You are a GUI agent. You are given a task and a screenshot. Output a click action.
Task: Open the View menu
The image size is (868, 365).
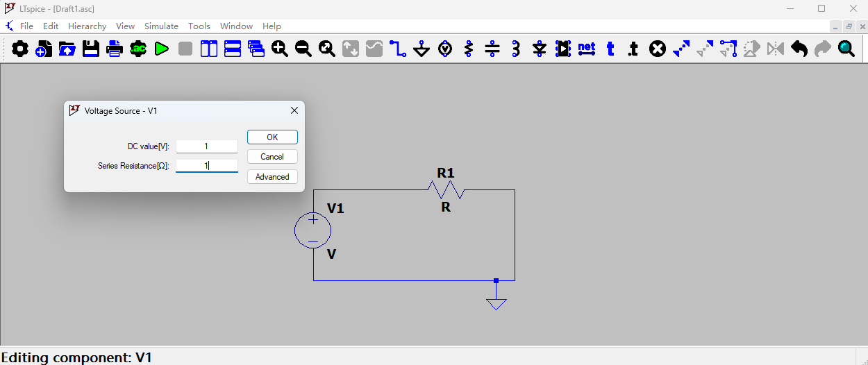(x=125, y=26)
